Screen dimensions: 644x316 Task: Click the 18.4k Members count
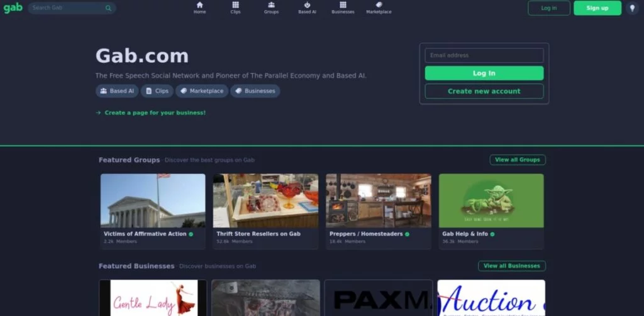pos(347,242)
